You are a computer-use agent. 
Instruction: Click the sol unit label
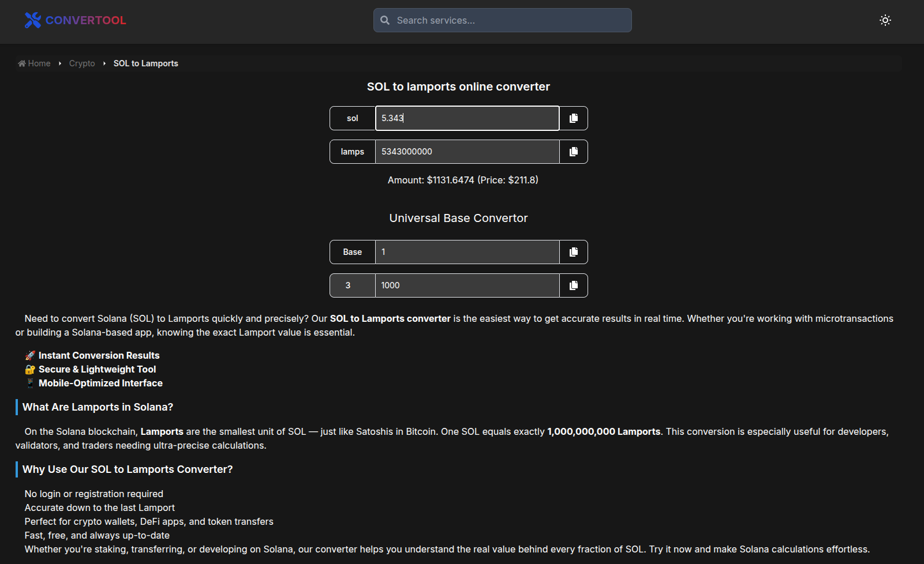(352, 118)
